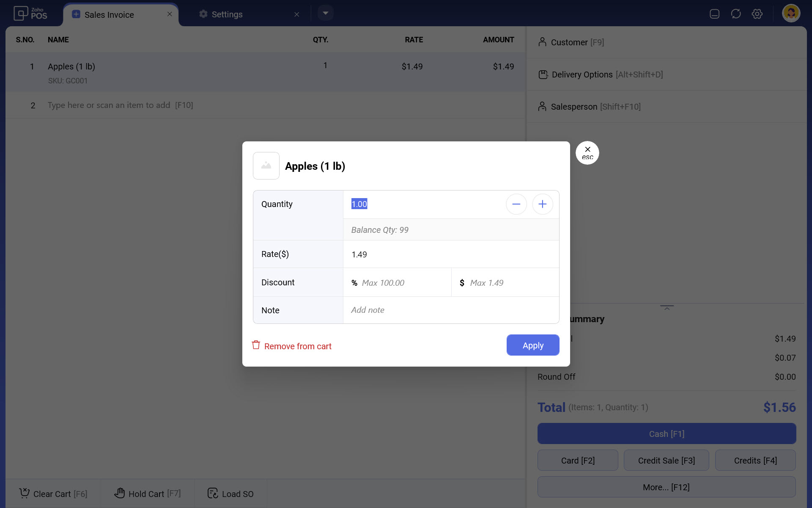Click Remove from cart link
This screenshot has width=812, height=508.
click(x=298, y=346)
